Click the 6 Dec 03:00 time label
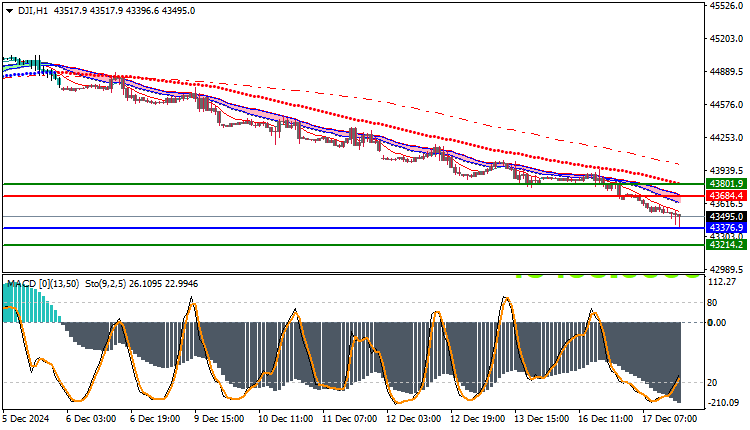Viewport: 750px width, 430px height. tap(91, 419)
